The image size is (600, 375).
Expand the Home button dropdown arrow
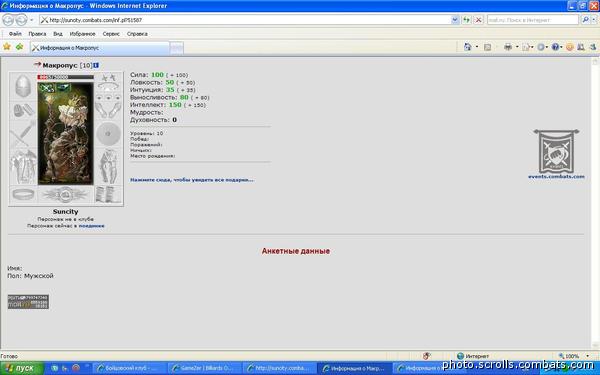477,47
